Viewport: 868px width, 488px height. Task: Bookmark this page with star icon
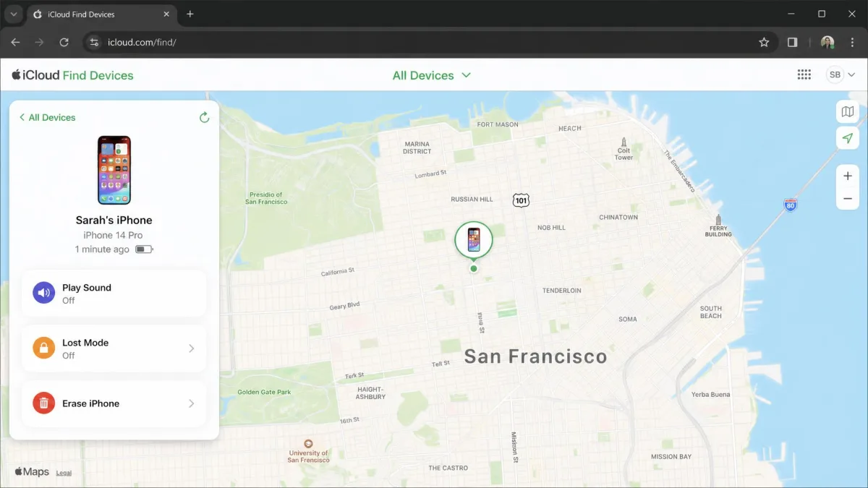(764, 42)
